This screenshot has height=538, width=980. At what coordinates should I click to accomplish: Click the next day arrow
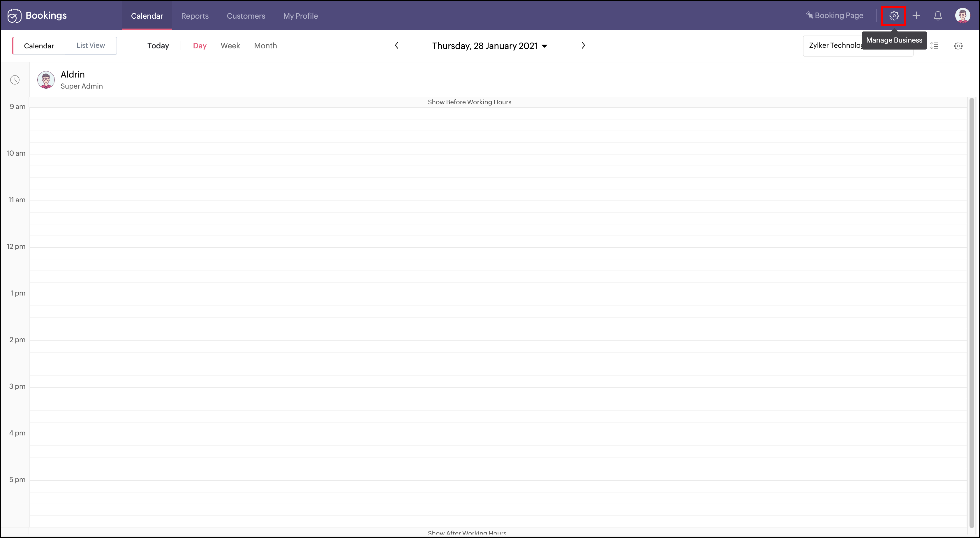[x=583, y=45]
